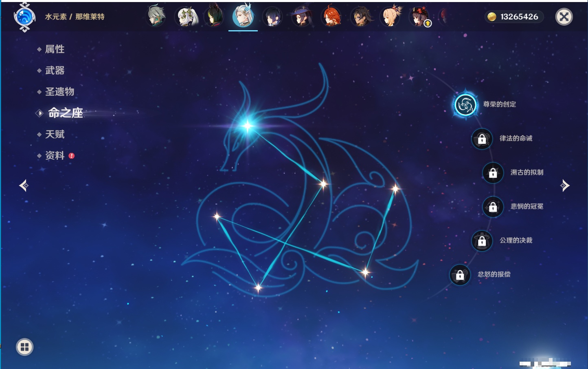Select the portrait wearing a purple witch hat

(302, 16)
